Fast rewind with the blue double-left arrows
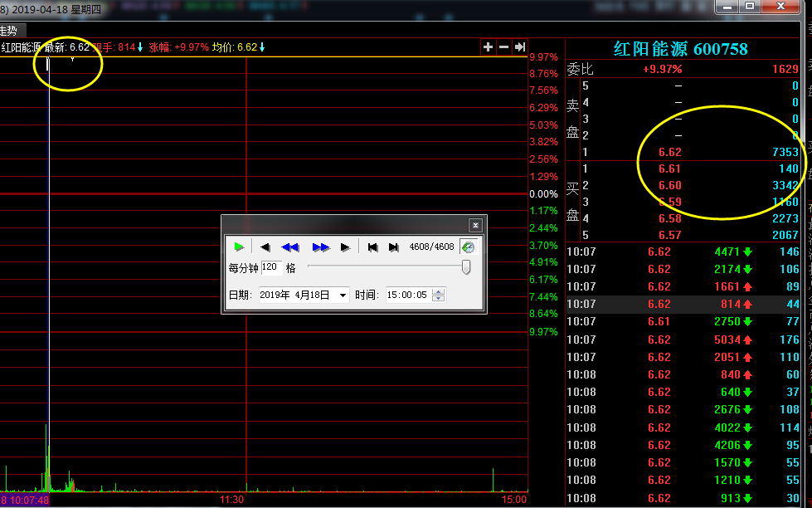This screenshot has width=812, height=508. point(290,247)
